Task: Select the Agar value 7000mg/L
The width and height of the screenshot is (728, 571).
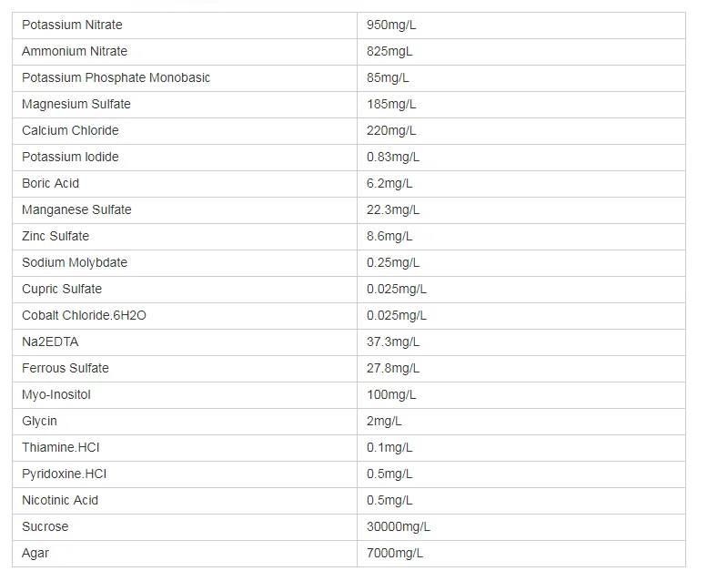Action: click(x=395, y=553)
